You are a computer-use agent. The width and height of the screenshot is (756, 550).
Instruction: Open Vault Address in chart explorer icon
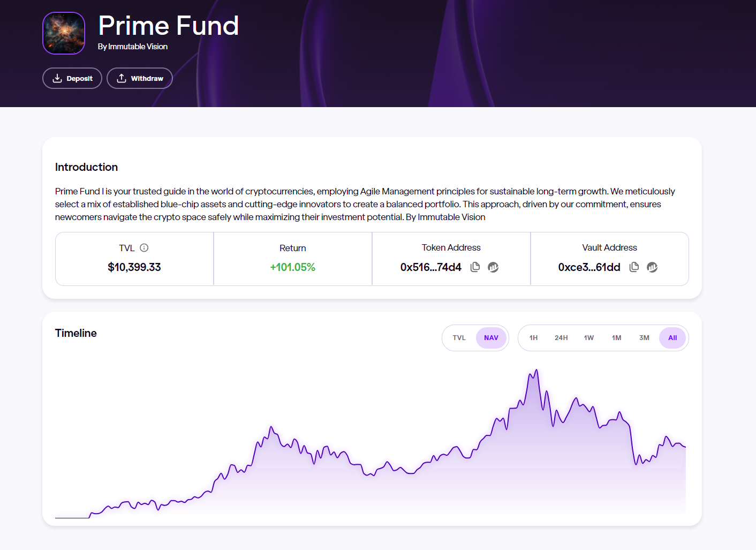[652, 267]
